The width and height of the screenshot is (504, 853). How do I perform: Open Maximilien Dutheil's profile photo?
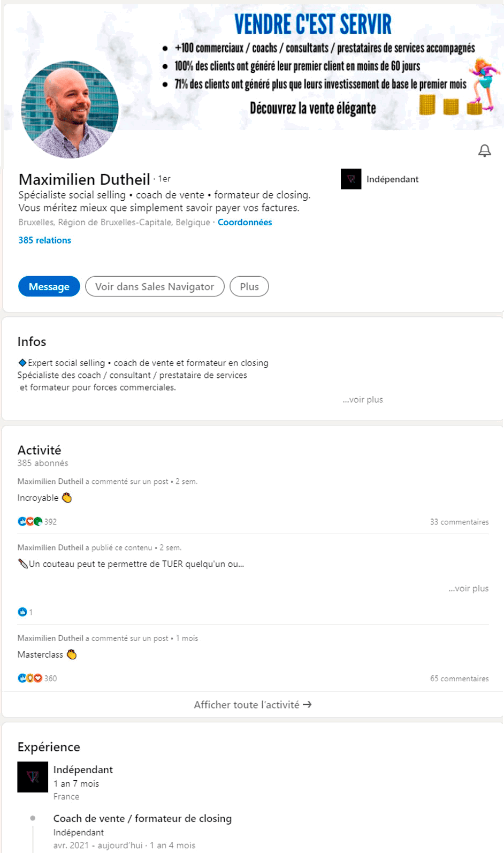point(70,110)
